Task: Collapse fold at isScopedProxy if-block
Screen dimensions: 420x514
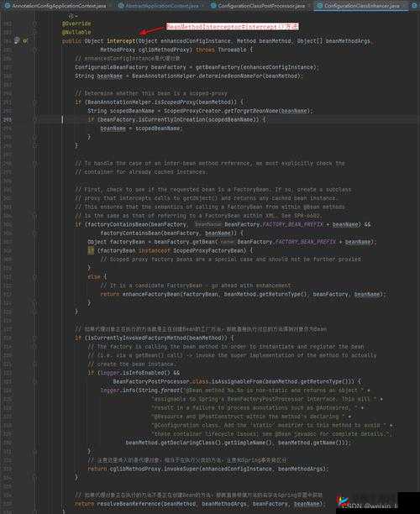Action: click(x=34, y=102)
